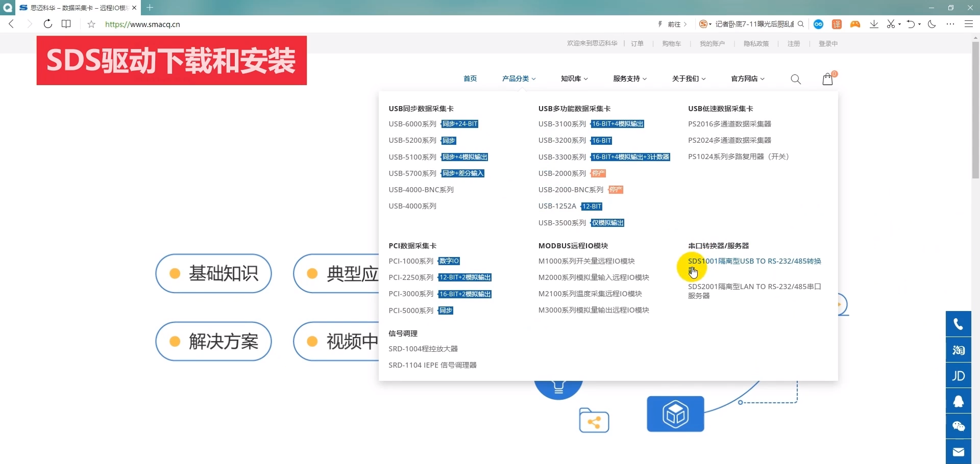
Task: Expand 服务支持 navigation menu
Action: point(630,79)
